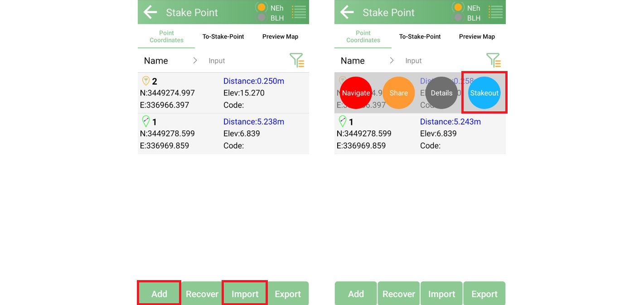Tap back arrow on left Stake Point screen

pos(150,12)
